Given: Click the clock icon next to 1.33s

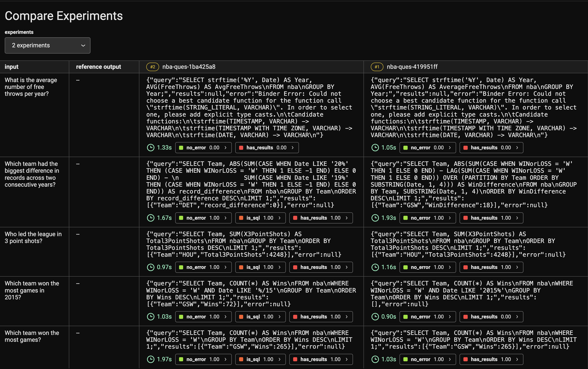Looking at the screenshot, I should [151, 148].
